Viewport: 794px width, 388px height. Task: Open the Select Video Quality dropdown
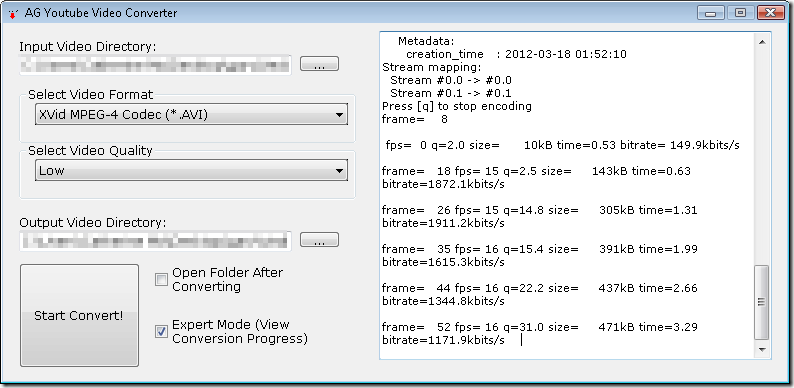(191, 170)
